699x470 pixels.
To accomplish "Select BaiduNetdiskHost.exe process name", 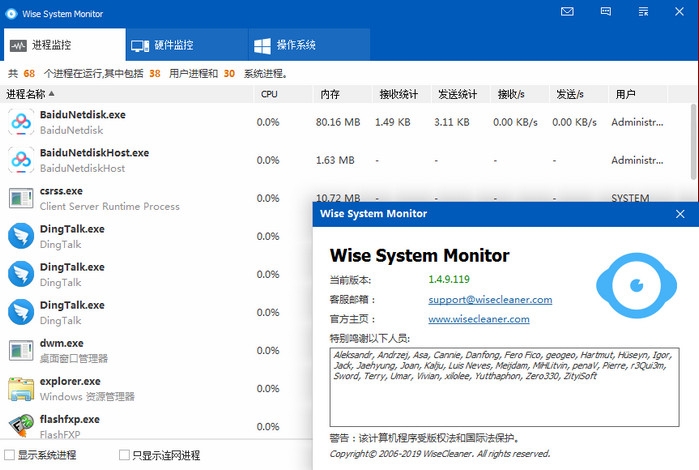I will click(95, 153).
